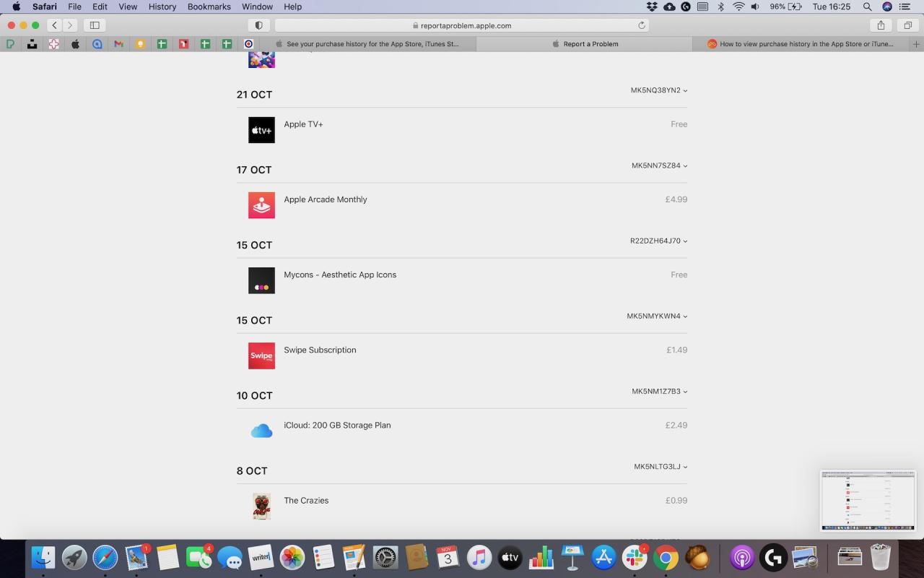Viewport: 924px width, 578px height.
Task: Open the Bookmarks menu
Action: (209, 7)
